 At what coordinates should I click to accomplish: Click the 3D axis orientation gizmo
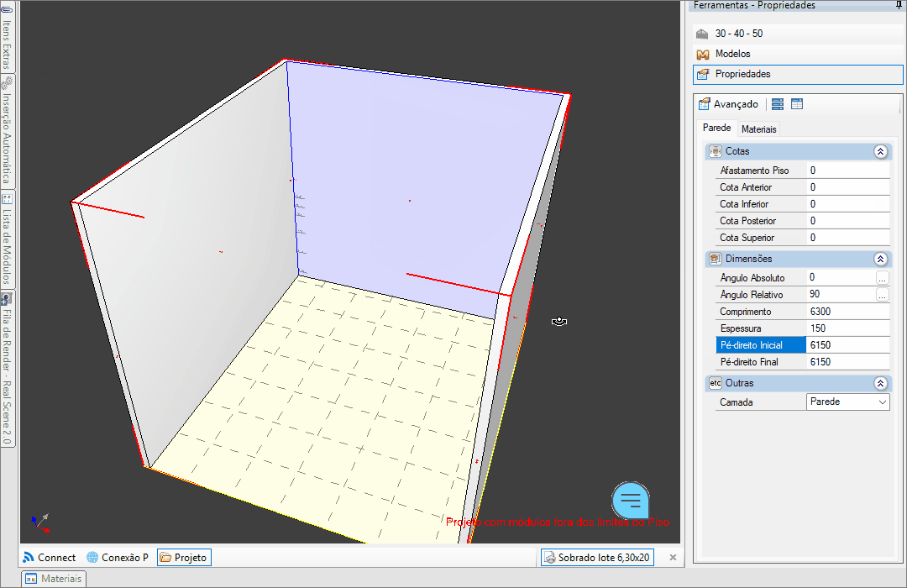tap(40, 522)
